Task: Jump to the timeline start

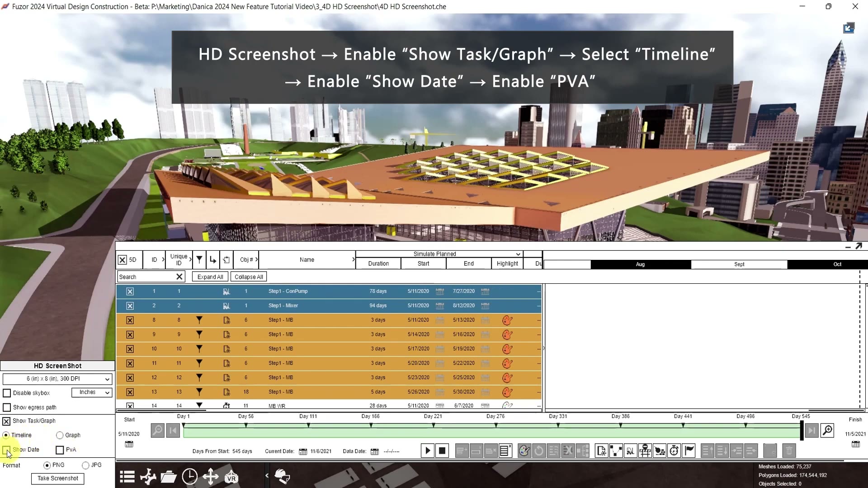Action: pos(173,431)
